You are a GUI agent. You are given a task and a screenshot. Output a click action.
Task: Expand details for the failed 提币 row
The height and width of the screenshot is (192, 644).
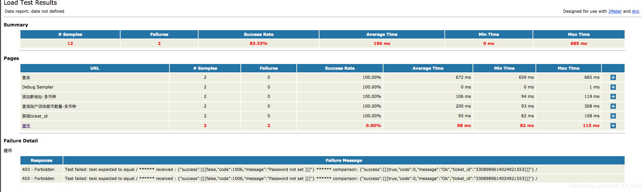tap(613, 126)
